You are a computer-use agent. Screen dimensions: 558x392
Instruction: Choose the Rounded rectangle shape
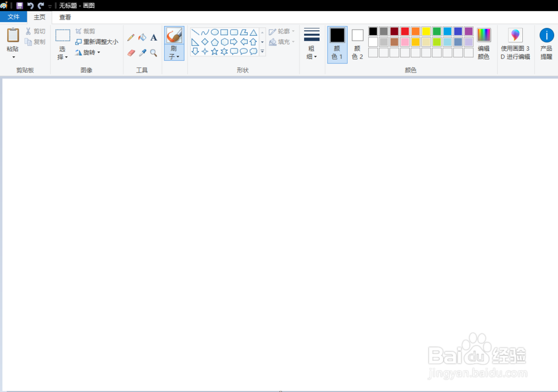tap(234, 32)
